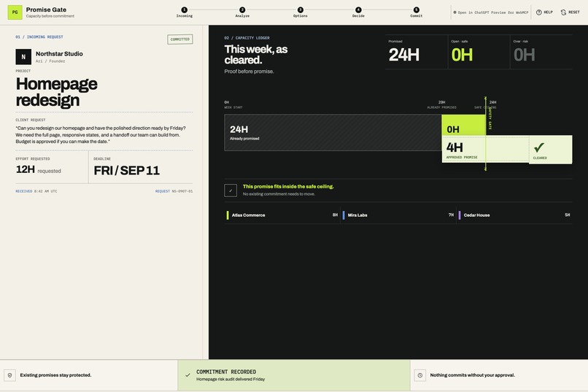Select the Atlas Commerce client name
The height and width of the screenshot is (392, 588).
point(248,215)
